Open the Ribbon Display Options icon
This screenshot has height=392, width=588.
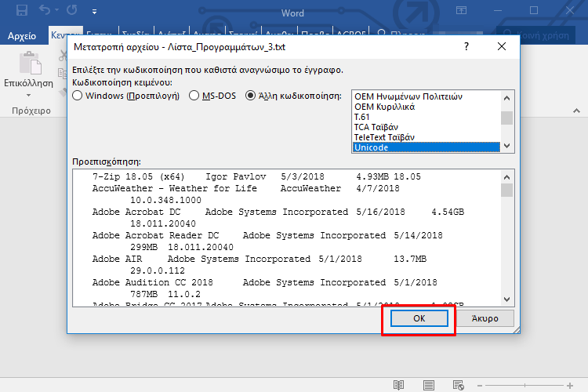pos(461,10)
